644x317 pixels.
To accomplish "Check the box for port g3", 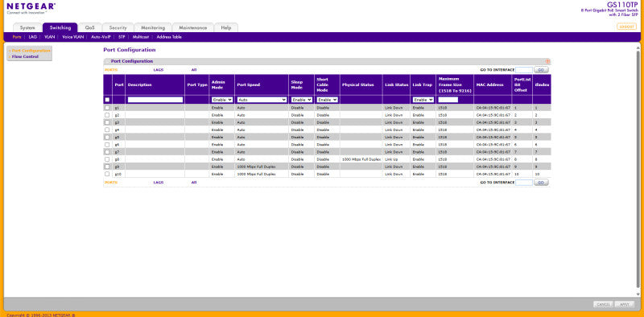I will [107, 122].
